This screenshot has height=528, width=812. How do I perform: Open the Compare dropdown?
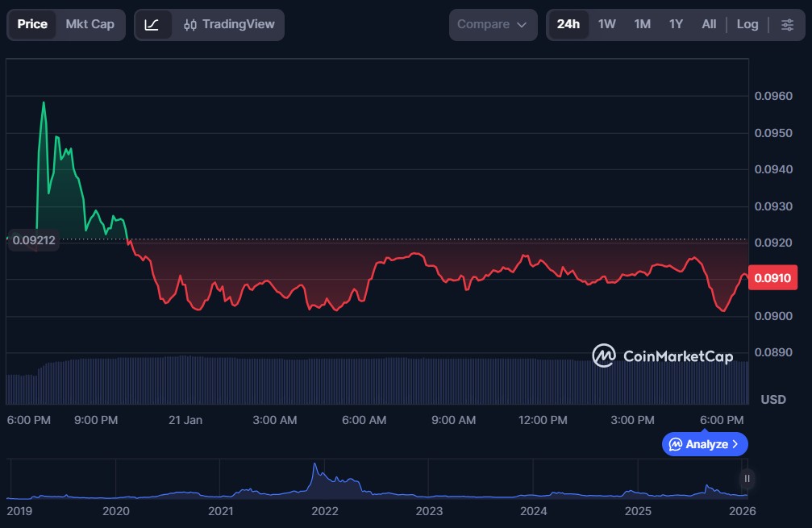pyautogui.click(x=493, y=24)
